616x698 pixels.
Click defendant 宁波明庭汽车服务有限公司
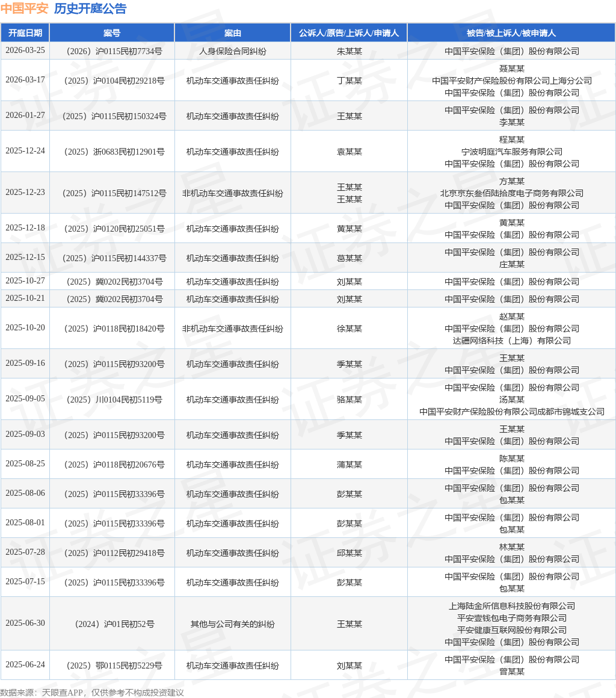[x=511, y=152]
